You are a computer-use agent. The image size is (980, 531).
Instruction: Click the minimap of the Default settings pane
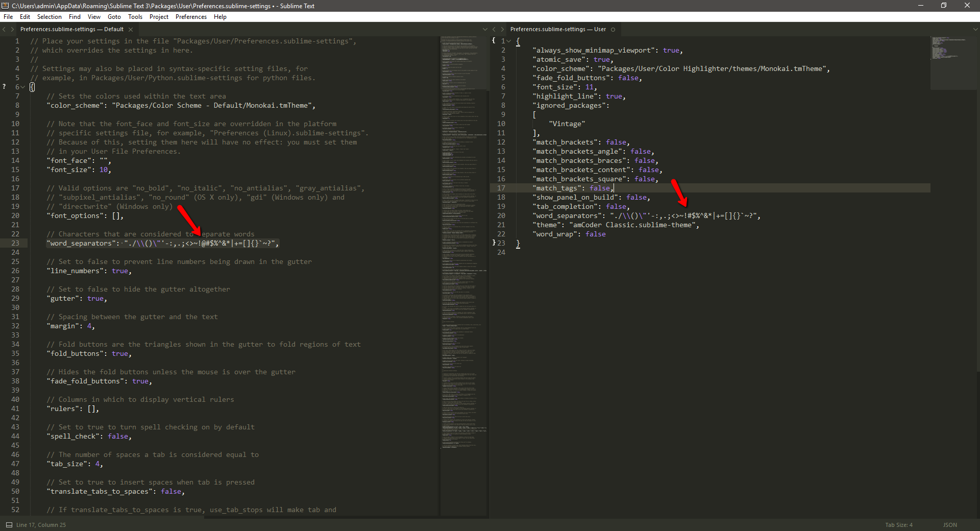pyautogui.click(x=464, y=243)
